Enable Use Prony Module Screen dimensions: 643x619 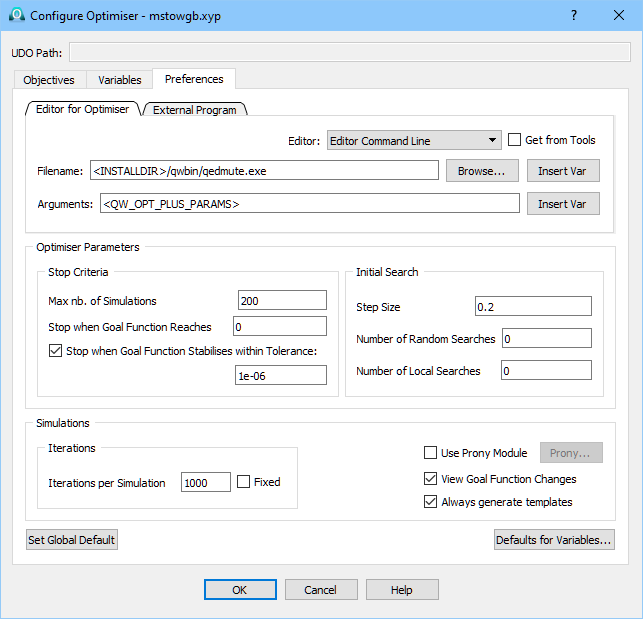pyautogui.click(x=430, y=453)
